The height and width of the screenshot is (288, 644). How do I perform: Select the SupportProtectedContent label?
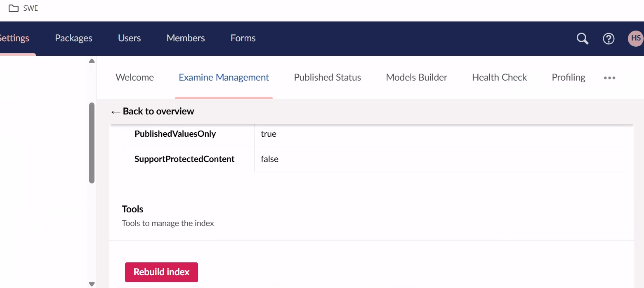click(184, 159)
